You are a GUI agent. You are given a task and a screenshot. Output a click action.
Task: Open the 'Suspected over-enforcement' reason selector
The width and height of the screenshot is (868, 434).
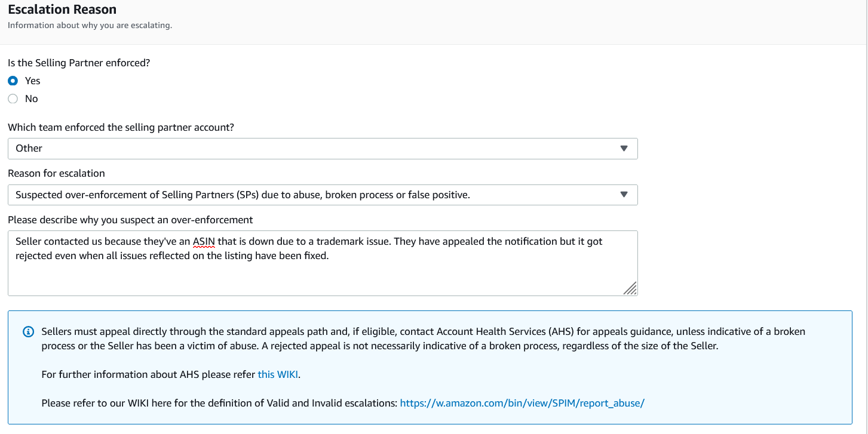(323, 195)
